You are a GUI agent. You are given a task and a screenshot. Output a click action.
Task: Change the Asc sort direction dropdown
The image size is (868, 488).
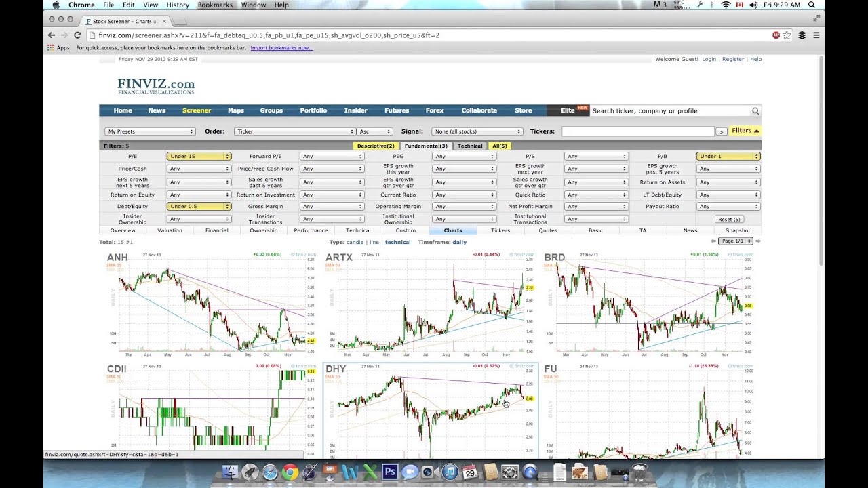click(x=375, y=131)
